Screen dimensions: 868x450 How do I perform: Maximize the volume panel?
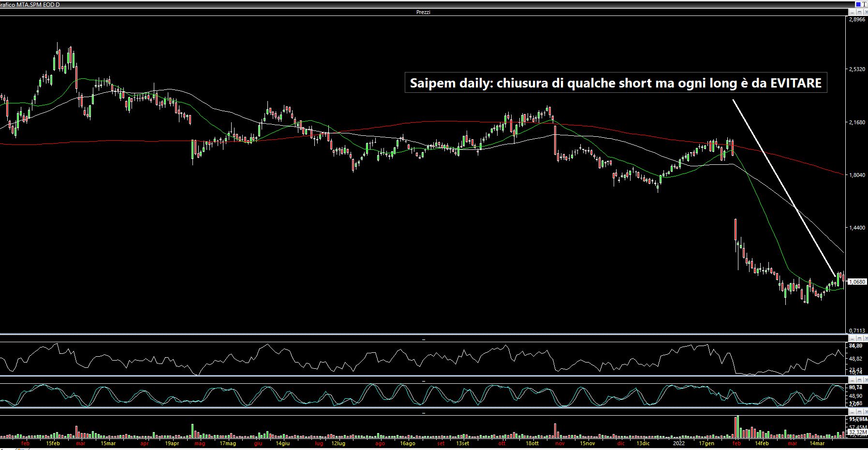pyautogui.click(x=859, y=411)
